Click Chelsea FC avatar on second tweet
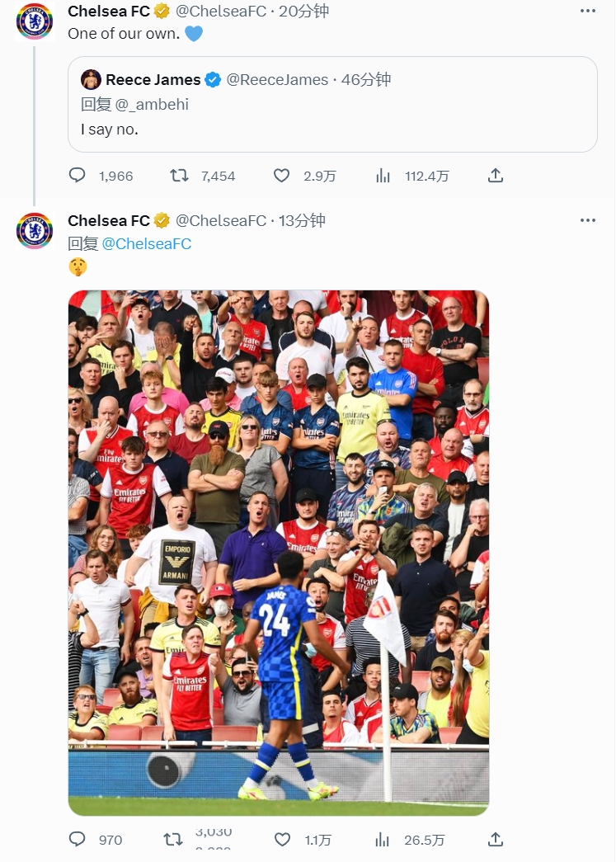The height and width of the screenshot is (862, 616). click(x=35, y=231)
